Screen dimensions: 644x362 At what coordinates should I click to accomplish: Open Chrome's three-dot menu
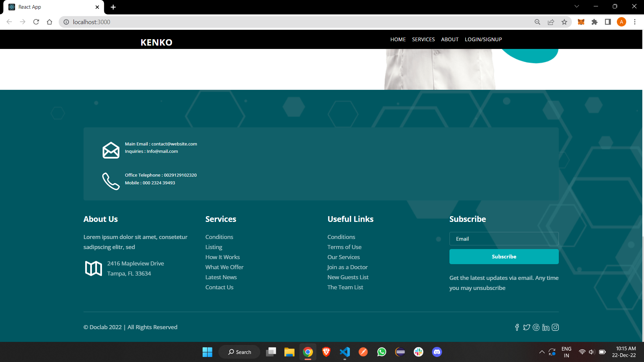point(635,22)
